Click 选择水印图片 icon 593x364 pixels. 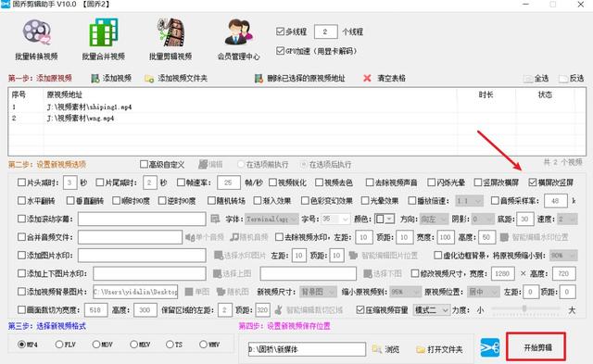click(x=219, y=256)
